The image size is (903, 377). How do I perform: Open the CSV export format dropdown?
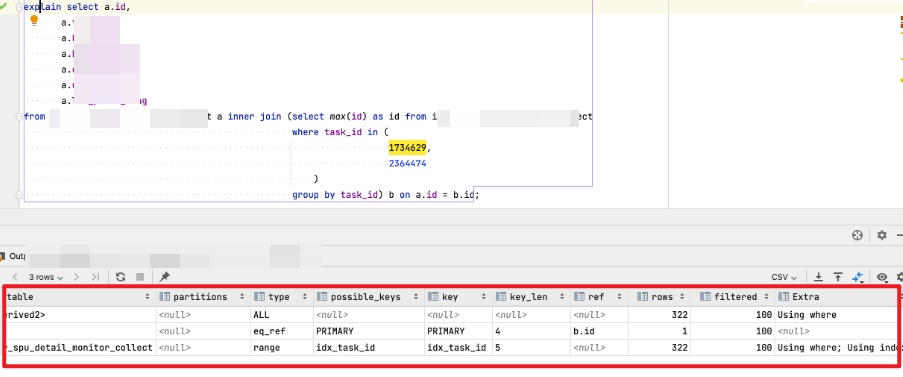784,277
